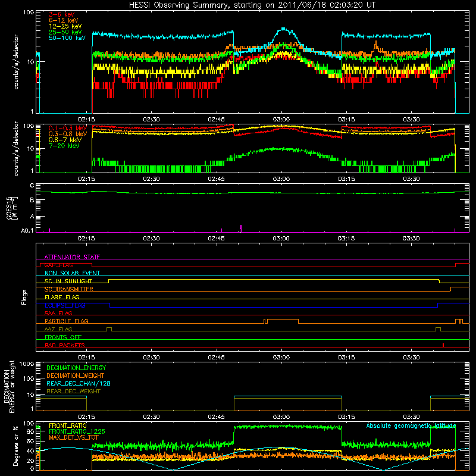Select the GAP_FLAG label
The width and height of the screenshot is (476, 476).
coord(58,265)
